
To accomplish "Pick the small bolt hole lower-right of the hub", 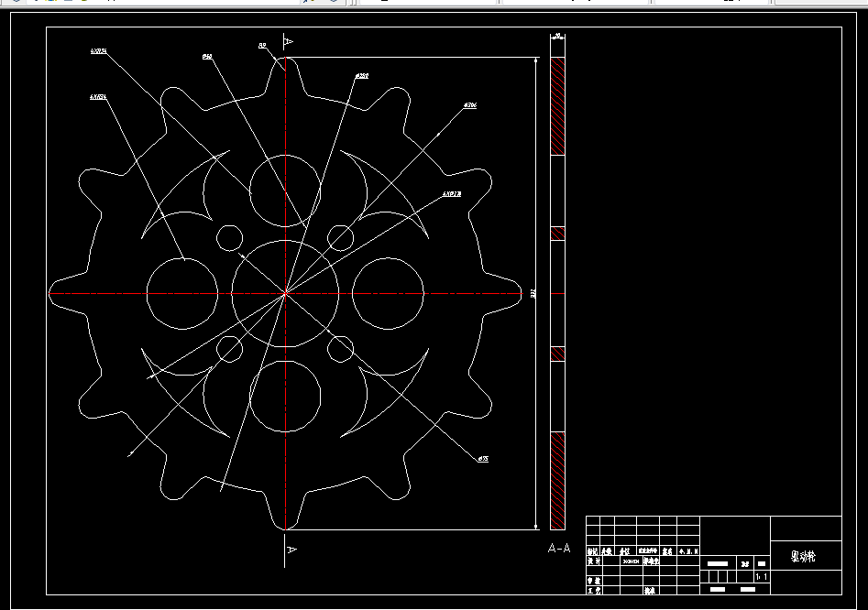I will pyautogui.click(x=340, y=349).
